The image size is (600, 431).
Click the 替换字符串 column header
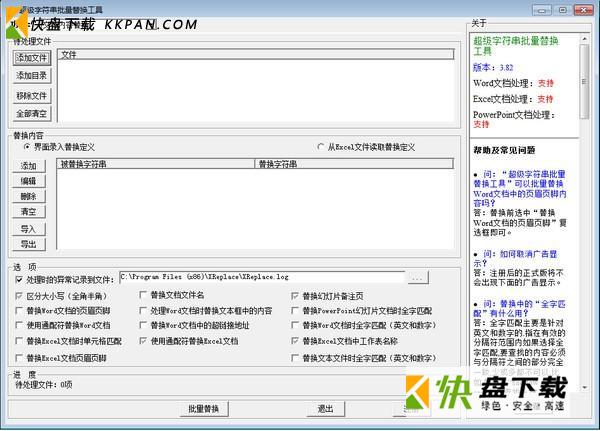pyautogui.click(x=354, y=164)
